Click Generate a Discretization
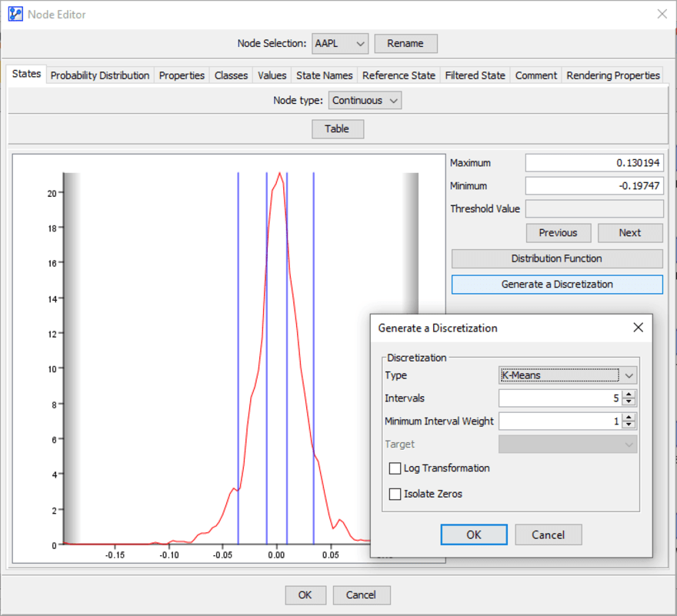The image size is (677, 616). click(x=556, y=285)
